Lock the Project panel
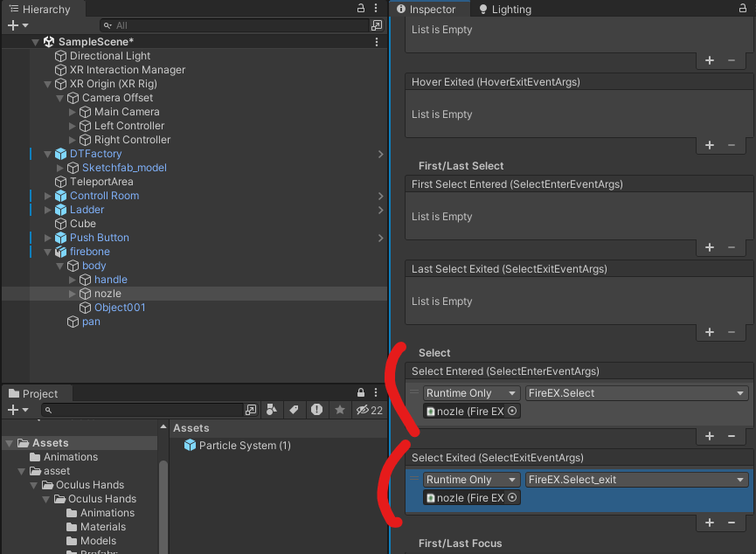The height and width of the screenshot is (554, 756). pos(361,392)
